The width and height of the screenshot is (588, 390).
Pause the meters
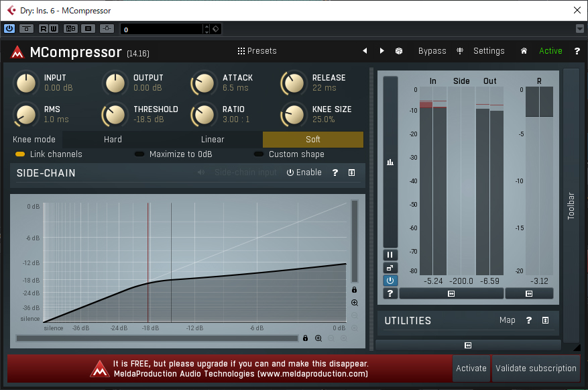pyautogui.click(x=390, y=255)
